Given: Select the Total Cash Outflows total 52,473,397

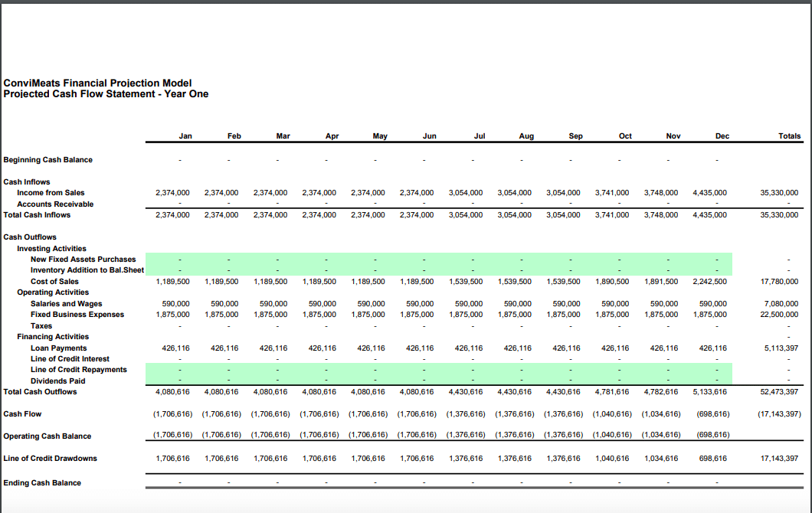Looking at the screenshot, I should (x=780, y=392).
